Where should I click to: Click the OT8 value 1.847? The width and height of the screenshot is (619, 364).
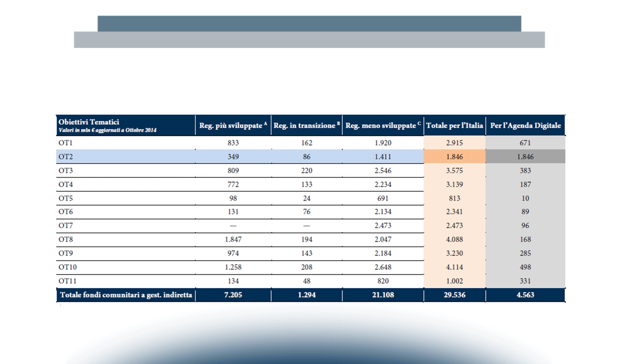pos(233,239)
